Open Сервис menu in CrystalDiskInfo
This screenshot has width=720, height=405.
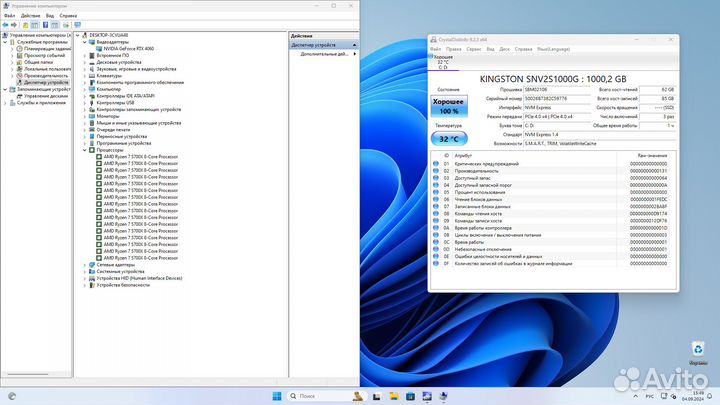pos(473,49)
